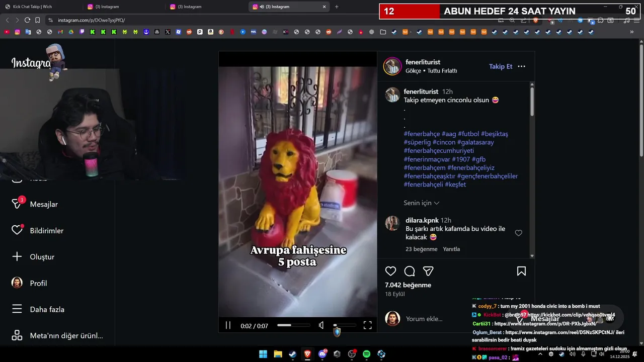Open the YouTube bookmark in bookmarks bar

pos(7,32)
